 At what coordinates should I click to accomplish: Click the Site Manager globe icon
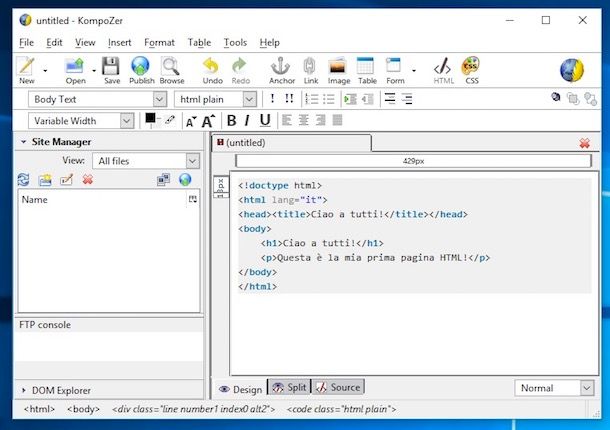click(185, 179)
